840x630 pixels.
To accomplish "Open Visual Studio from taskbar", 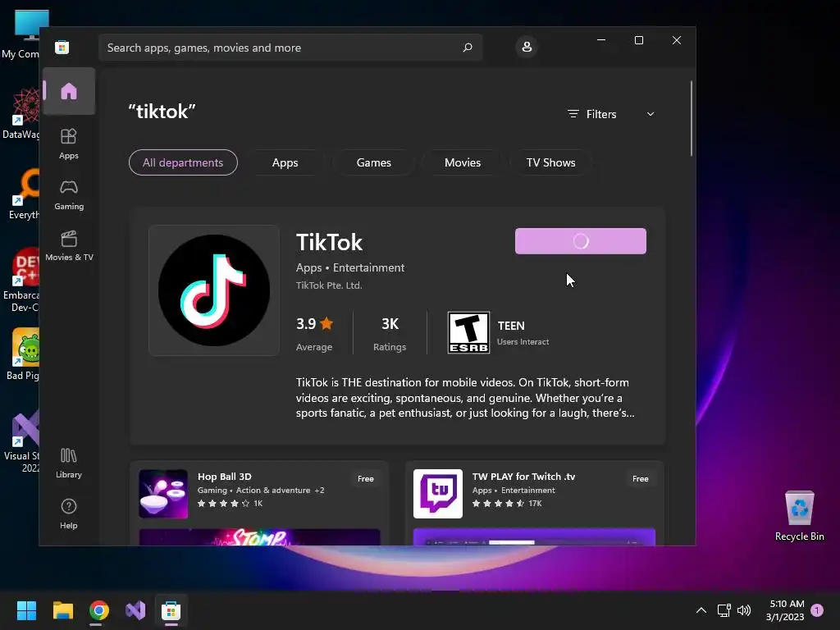I will coord(135,610).
